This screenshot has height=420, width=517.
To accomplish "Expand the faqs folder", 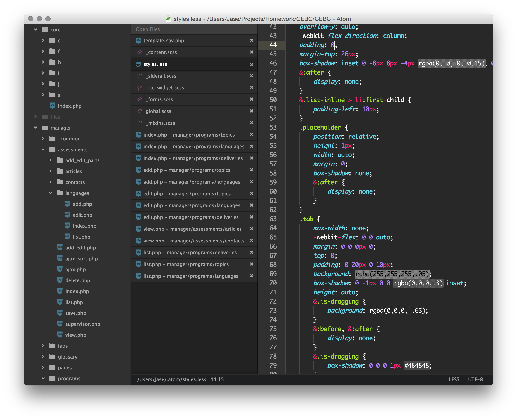I will point(43,346).
